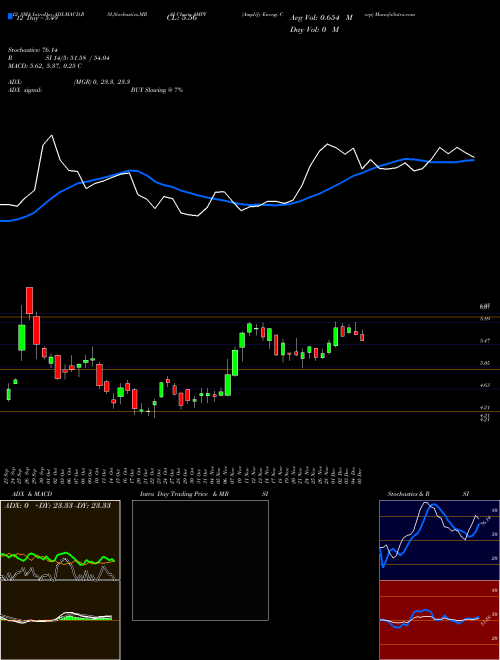Click the 76.14 label in Stochastics panel
500x660 pixels.
(x=485, y=522)
